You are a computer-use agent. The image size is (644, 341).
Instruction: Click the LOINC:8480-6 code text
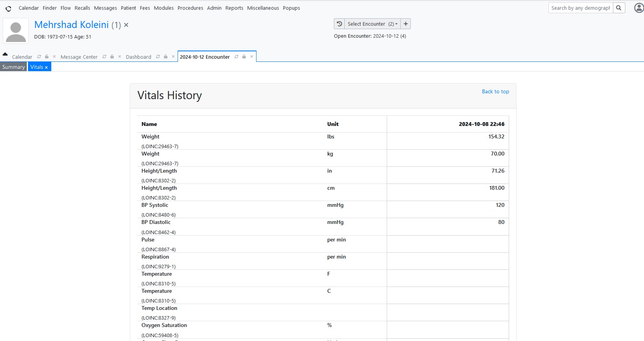(159, 215)
